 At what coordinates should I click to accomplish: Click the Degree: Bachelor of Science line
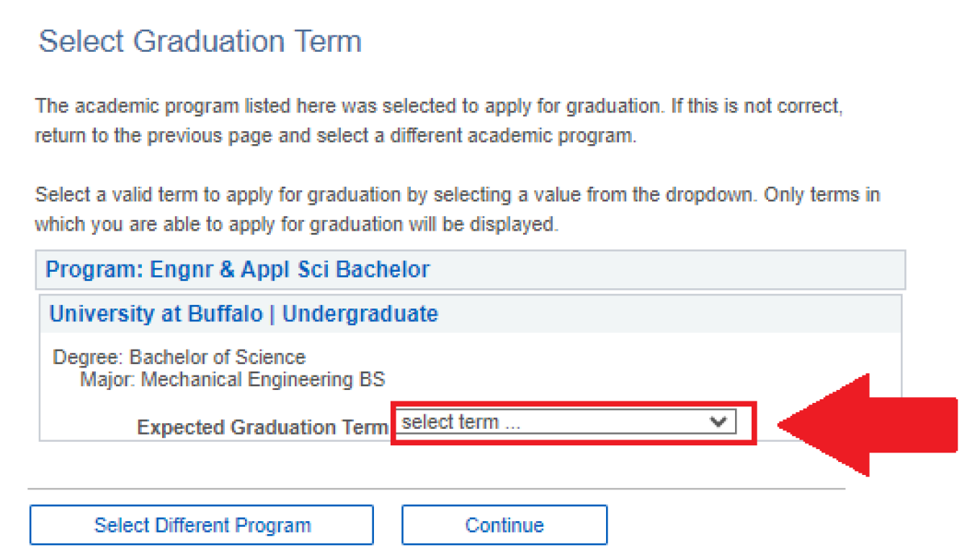pyautogui.click(x=179, y=357)
